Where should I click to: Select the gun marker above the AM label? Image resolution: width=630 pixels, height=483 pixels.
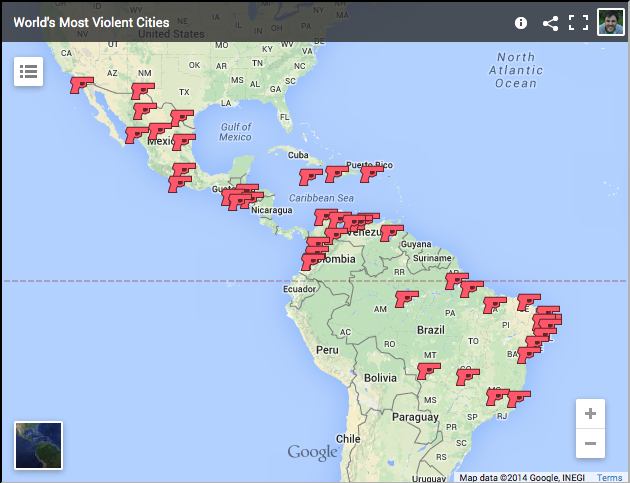[x=407, y=299]
